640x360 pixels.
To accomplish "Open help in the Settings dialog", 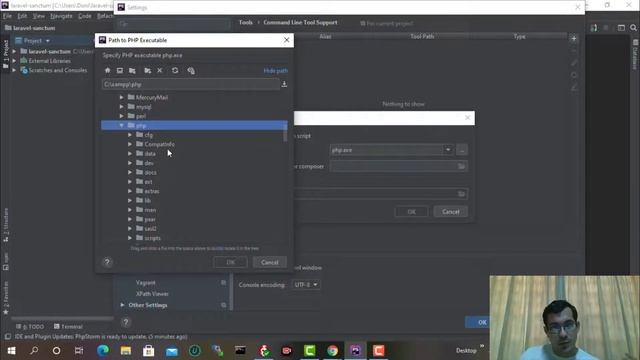I will point(126,322).
